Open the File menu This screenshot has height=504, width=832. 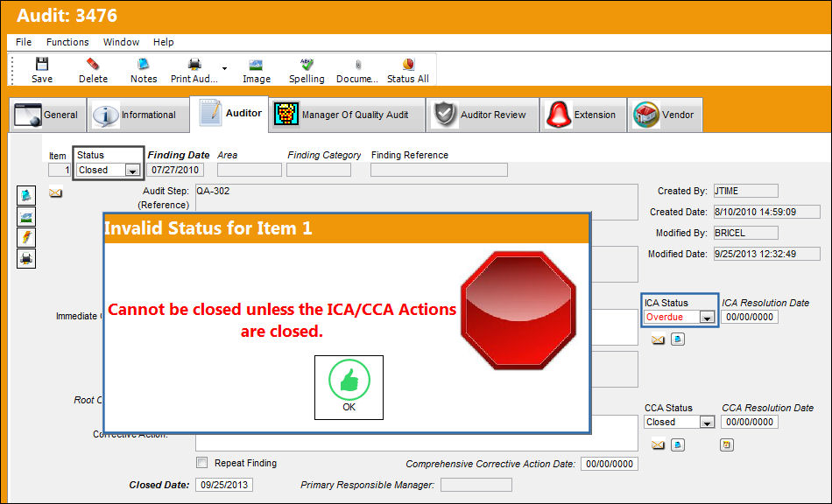[24, 42]
